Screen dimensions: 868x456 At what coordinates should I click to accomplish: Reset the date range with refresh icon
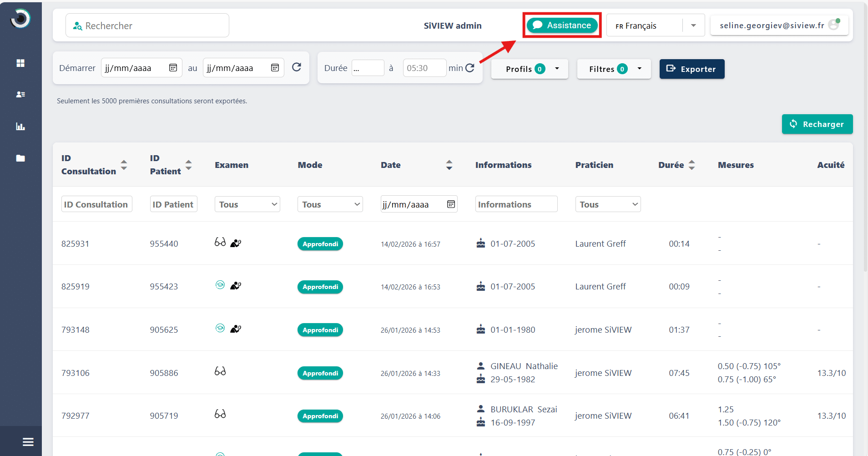point(297,67)
